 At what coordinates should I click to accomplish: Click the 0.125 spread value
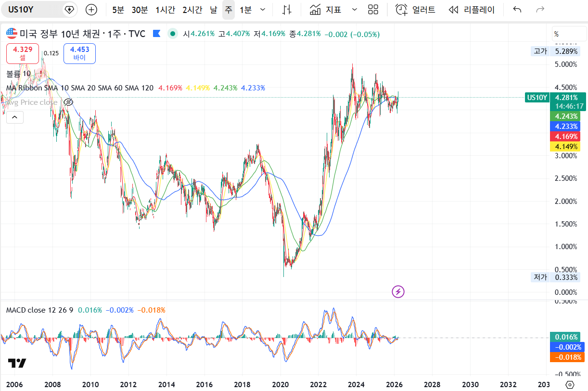pos(51,53)
